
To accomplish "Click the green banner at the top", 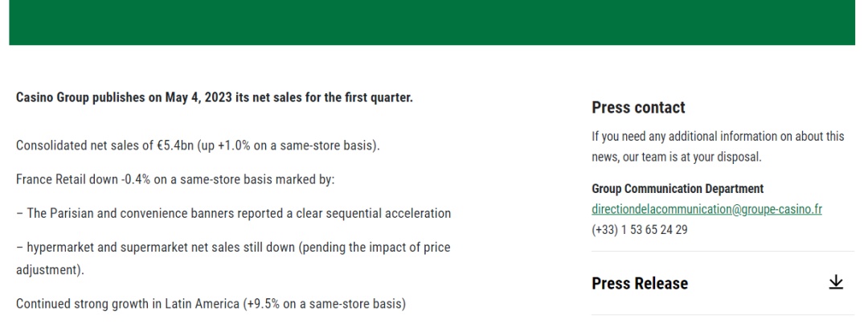I will click(432, 23).
